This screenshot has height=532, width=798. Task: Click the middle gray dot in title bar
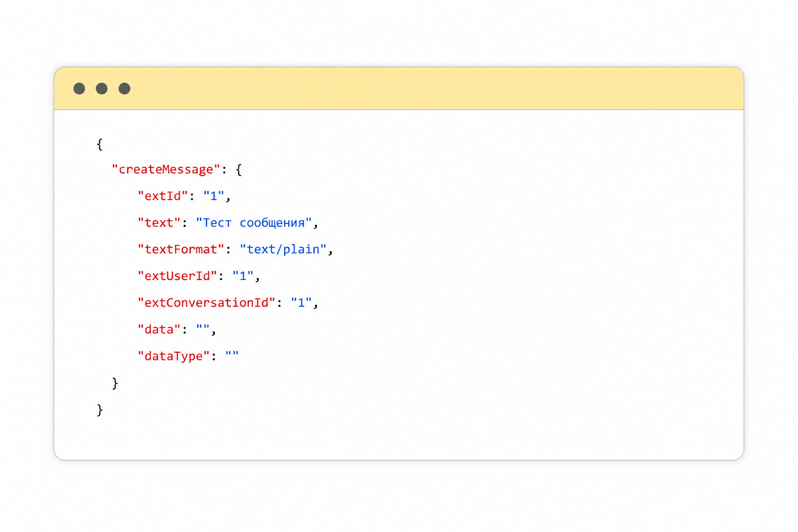pos(102,88)
